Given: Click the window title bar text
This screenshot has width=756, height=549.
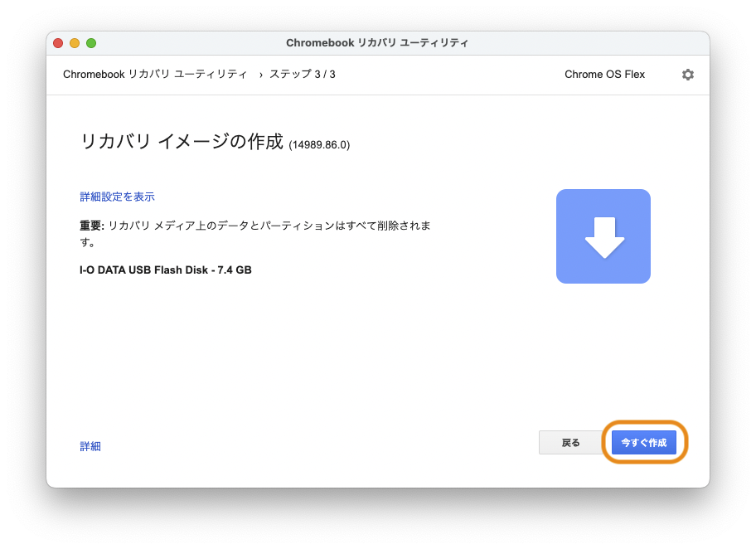Looking at the screenshot, I should 377,43.
